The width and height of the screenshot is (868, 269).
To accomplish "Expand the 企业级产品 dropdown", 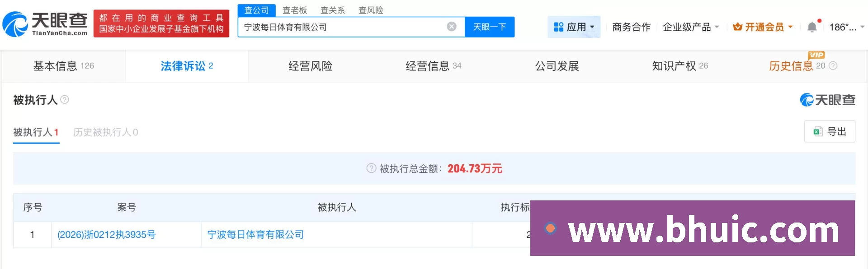I will tap(691, 27).
